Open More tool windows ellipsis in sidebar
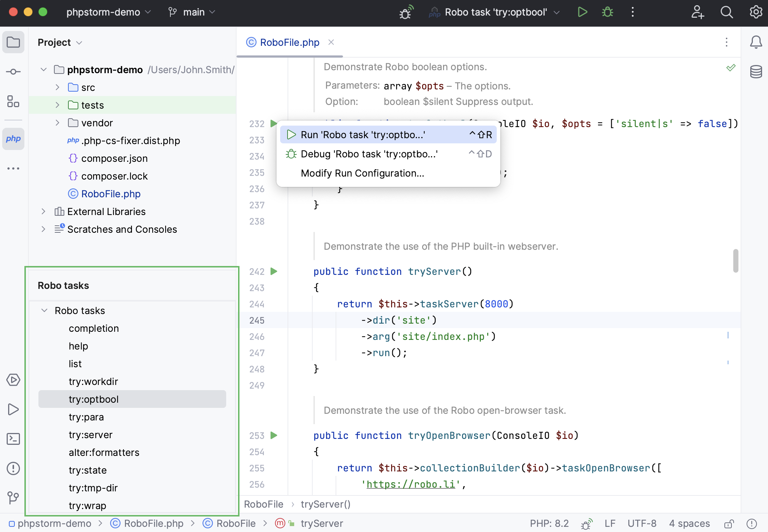The image size is (768, 532). pyautogui.click(x=13, y=168)
